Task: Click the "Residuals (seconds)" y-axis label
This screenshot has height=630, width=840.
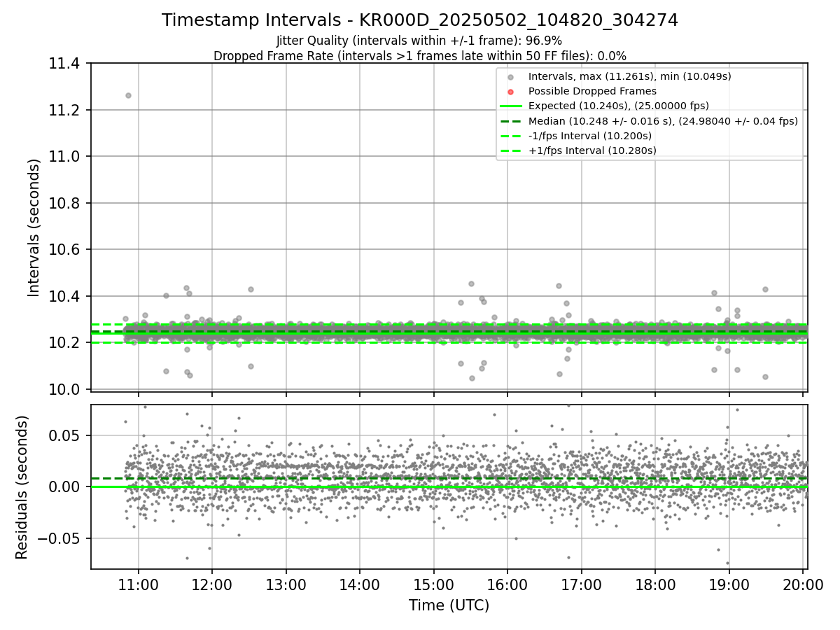Action: tap(22, 487)
